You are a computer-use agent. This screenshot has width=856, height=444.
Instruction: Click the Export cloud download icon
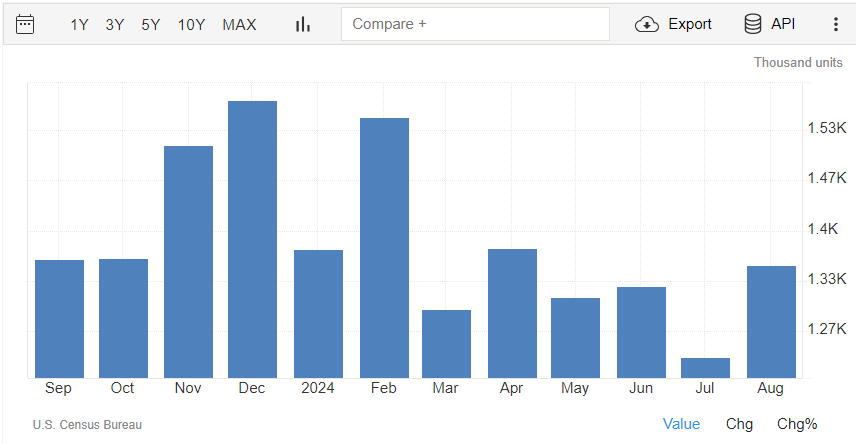tap(646, 24)
